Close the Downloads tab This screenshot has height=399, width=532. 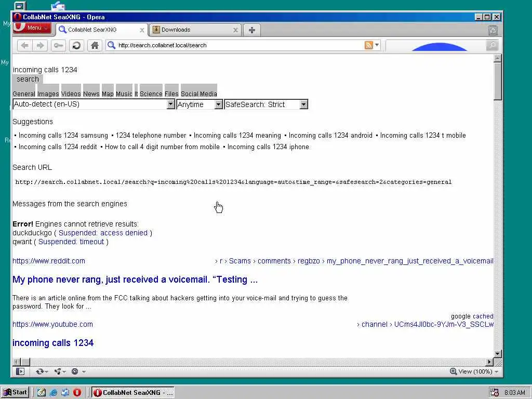[235, 30]
